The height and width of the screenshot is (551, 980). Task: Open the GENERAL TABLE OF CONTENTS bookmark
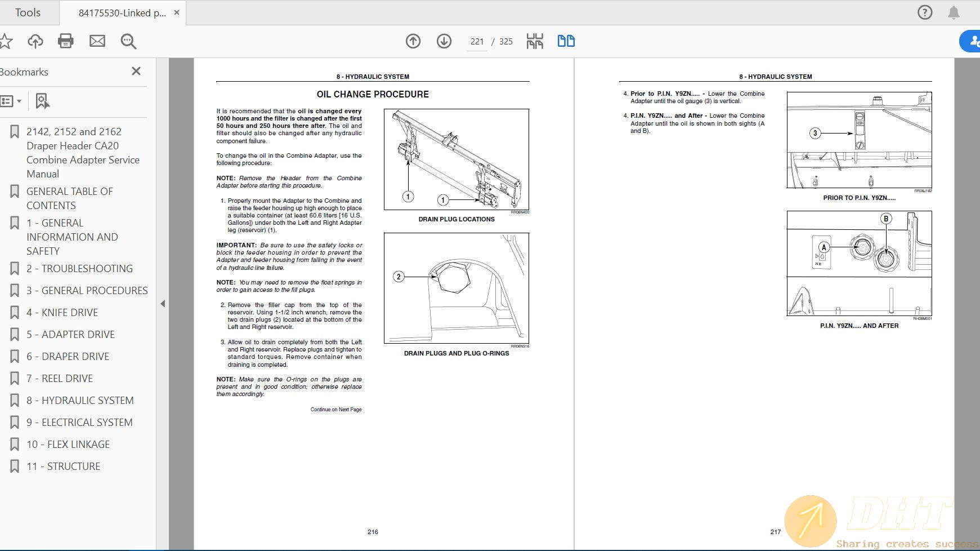(69, 198)
